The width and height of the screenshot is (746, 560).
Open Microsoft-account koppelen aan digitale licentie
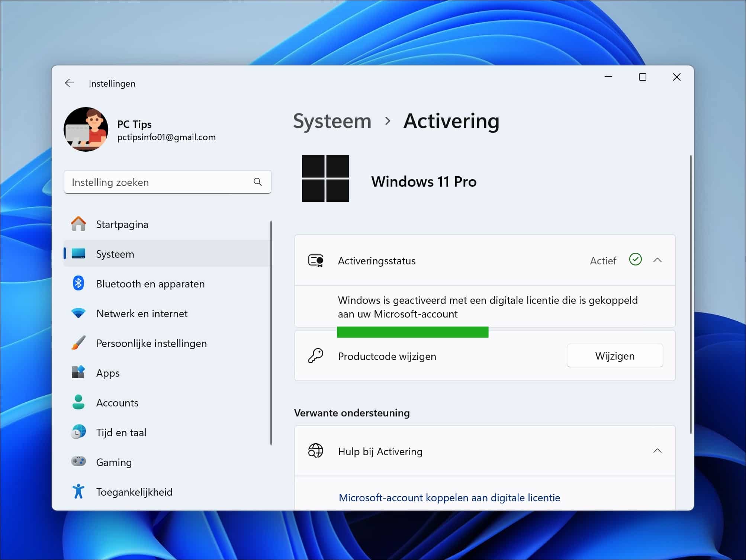click(449, 498)
